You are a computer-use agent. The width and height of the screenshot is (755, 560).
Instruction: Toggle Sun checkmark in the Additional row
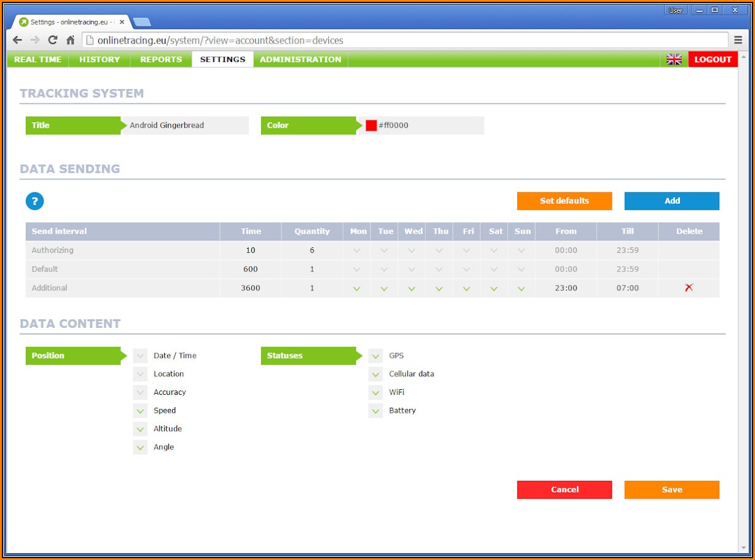click(x=522, y=288)
